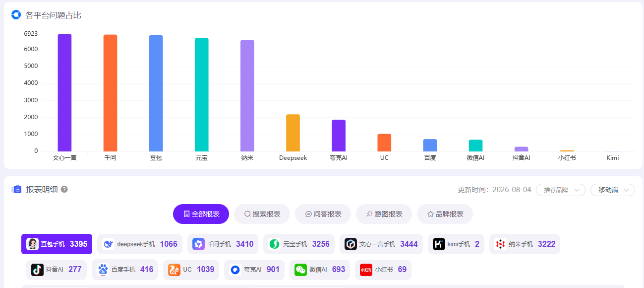The height and width of the screenshot is (288, 644).
Task: Switch to the 品牌报表 tab
Action: point(445,214)
